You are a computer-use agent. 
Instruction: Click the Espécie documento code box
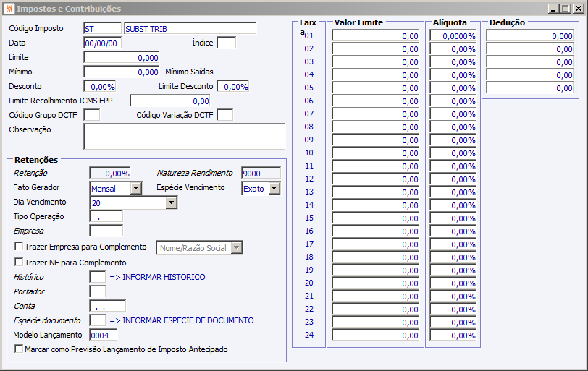[x=98, y=320]
